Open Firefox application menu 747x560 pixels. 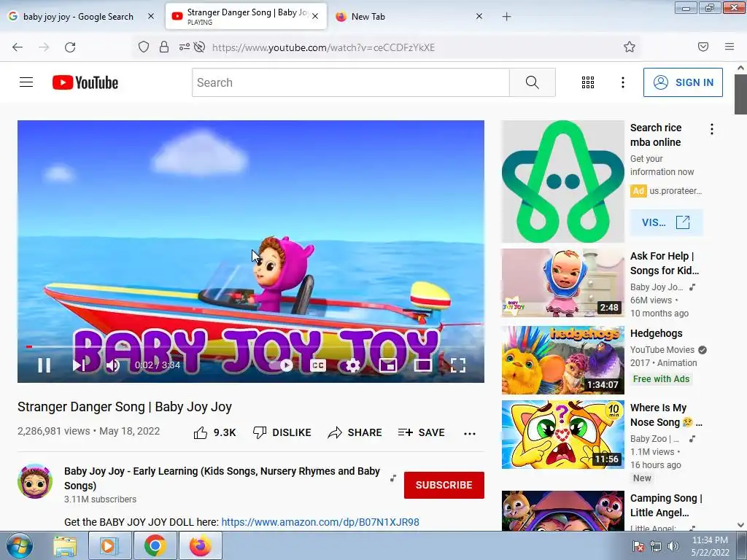[729, 47]
